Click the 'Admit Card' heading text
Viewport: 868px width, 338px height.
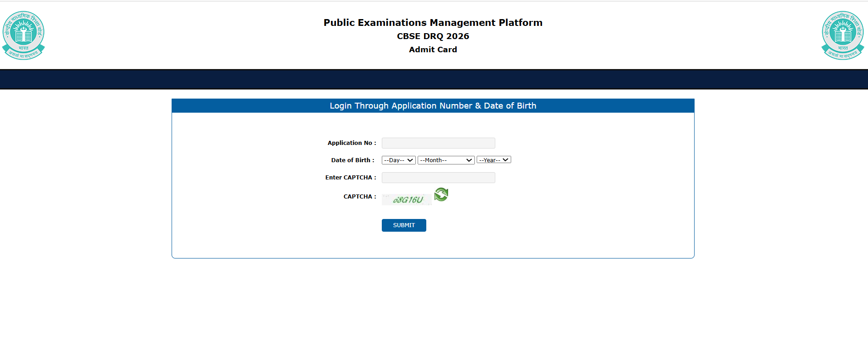433,50
